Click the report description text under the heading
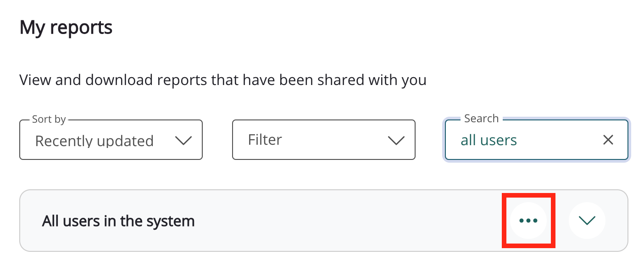Image resolution: width=644 pixels, height=261 pixels. pyautogui.click(x=223, y=80)
